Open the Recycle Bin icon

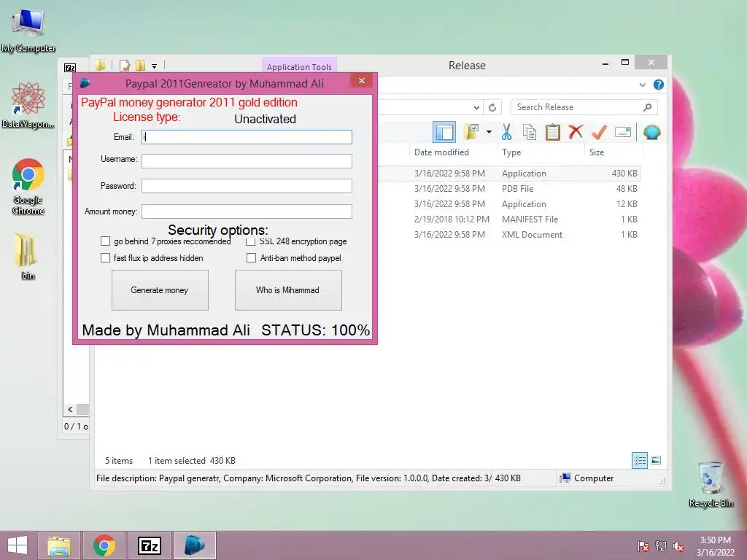pos(711,485)
